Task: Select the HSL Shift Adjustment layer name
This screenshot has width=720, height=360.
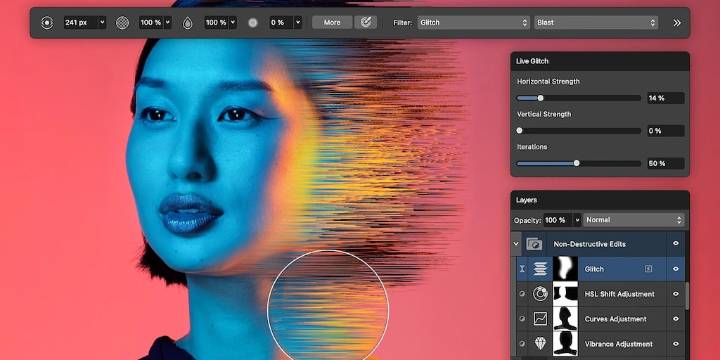Action: click(x=619, y=294)
